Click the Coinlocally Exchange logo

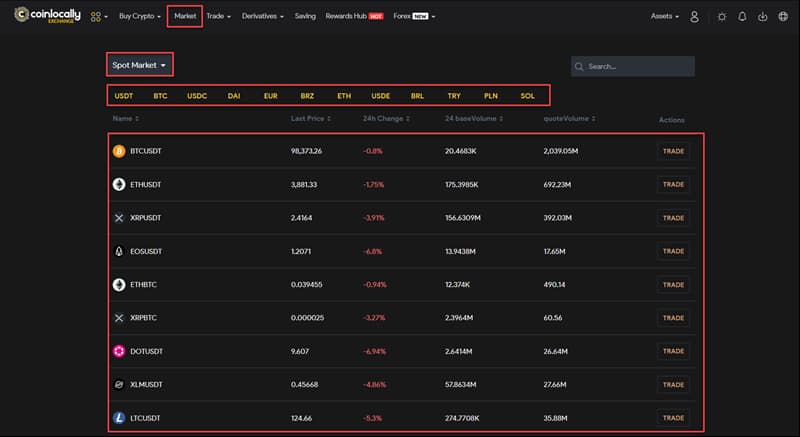coord(47,15)
